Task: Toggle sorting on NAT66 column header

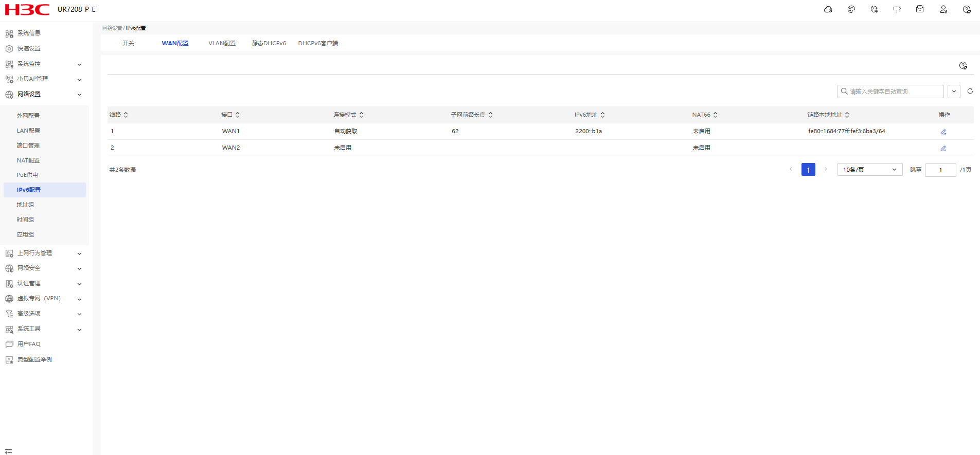Action: pyautogui.click(x=715, y=115)
